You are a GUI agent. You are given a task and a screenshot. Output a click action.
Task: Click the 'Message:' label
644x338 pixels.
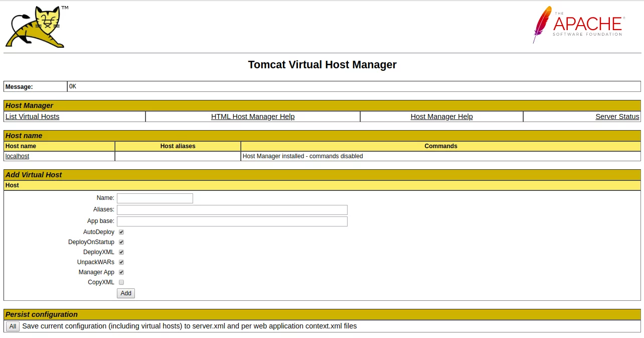tap(19, 87)
